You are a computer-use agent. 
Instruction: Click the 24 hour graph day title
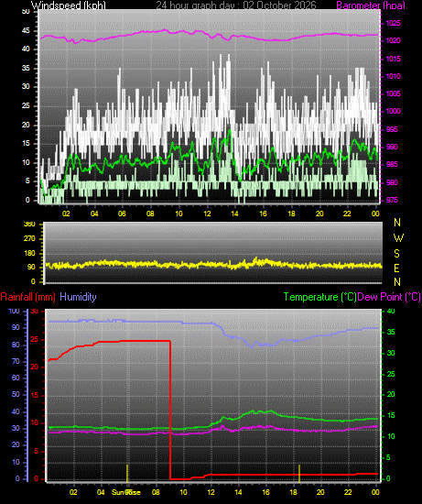[x=236, y=5]
